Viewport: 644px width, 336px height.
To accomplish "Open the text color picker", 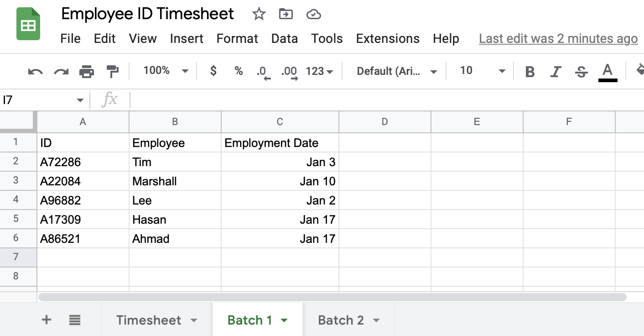I will (607, 72).
